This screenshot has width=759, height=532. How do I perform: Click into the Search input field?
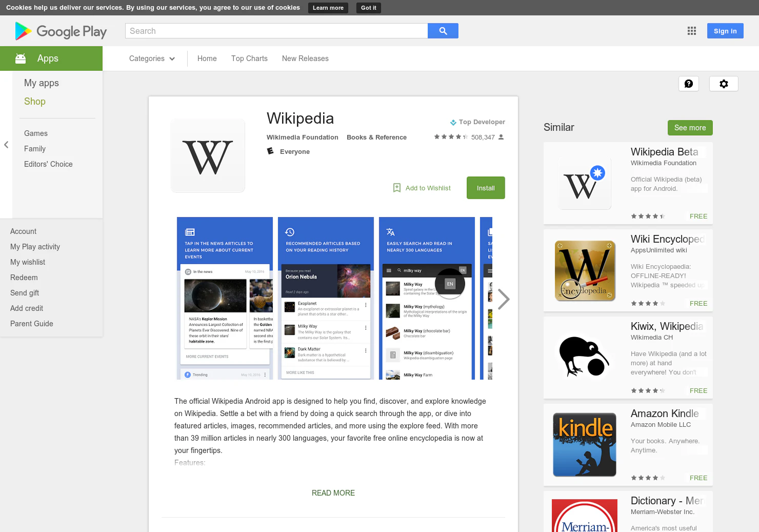click(x=276, y=31)
